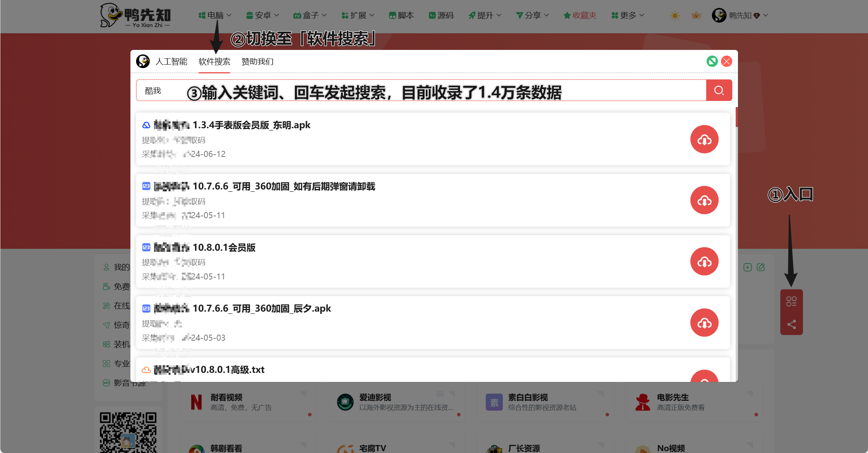Click the green circular icon in dialog header
The image size is (868, 453).
(712, 61)
